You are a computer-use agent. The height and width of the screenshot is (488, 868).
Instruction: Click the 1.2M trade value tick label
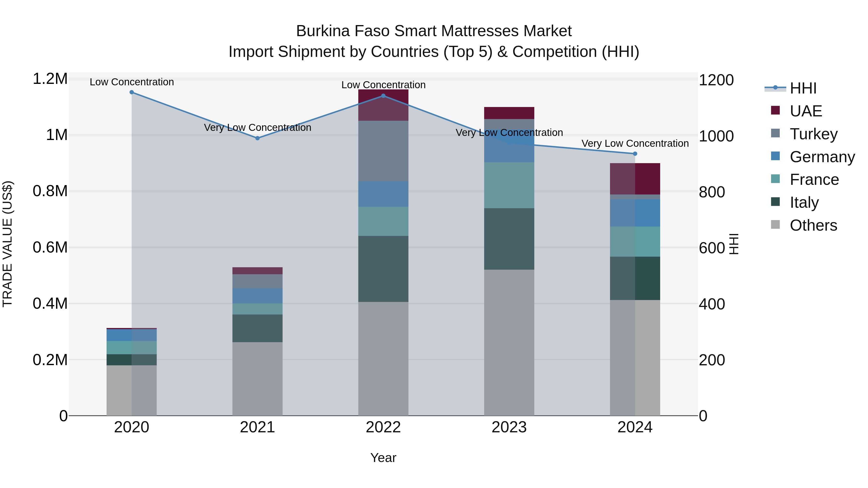(x=50, y=79)
